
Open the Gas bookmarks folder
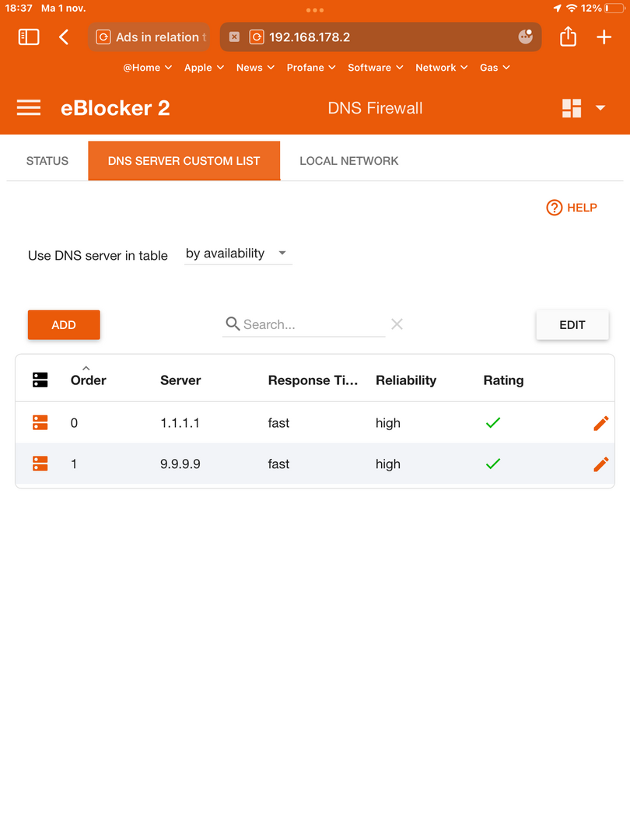[x=495, y=68]
